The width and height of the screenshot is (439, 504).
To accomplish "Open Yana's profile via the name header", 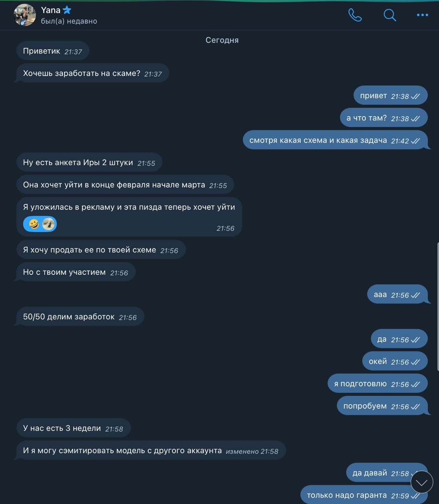I will pyautogui.click(x=51, y=10).
